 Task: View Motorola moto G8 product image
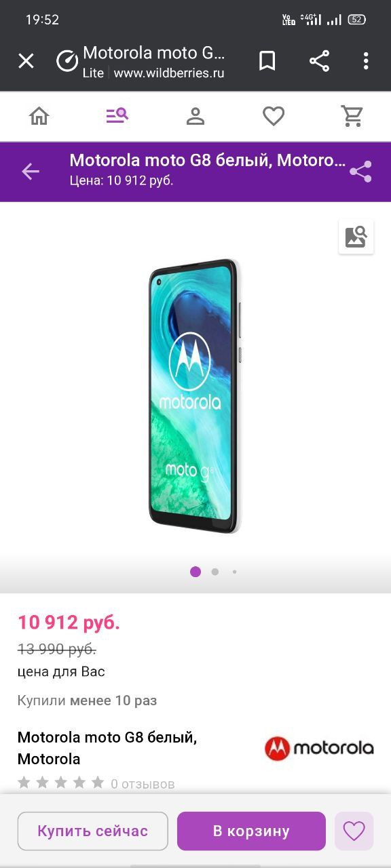(x=195, y=395)
